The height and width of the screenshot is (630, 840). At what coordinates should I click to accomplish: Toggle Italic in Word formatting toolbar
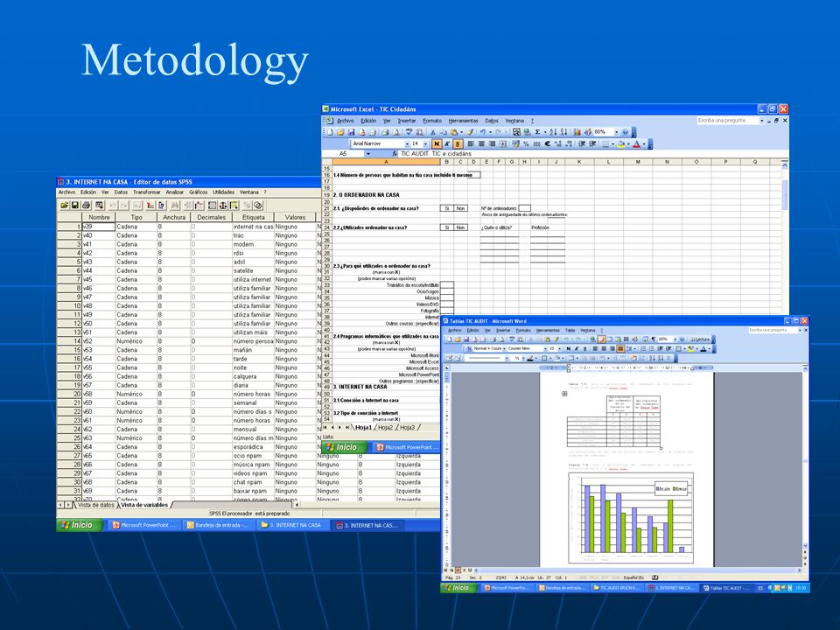pos(577,349)
